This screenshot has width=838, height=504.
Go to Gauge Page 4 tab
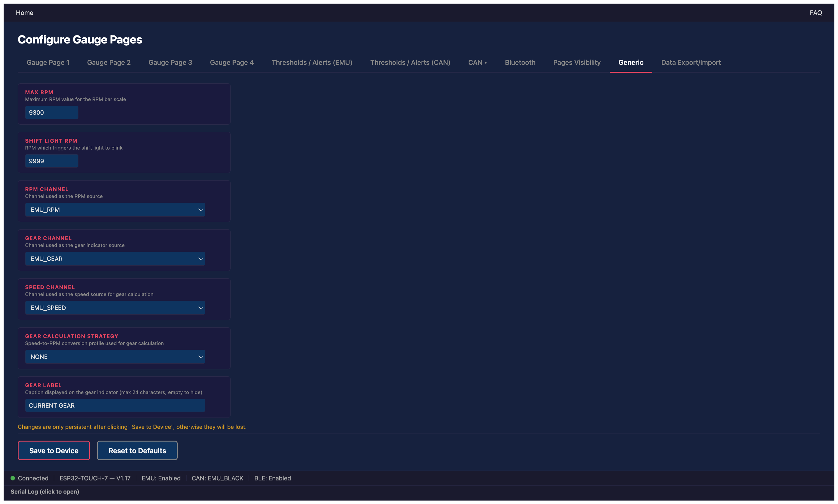click(x=232, y=63)
